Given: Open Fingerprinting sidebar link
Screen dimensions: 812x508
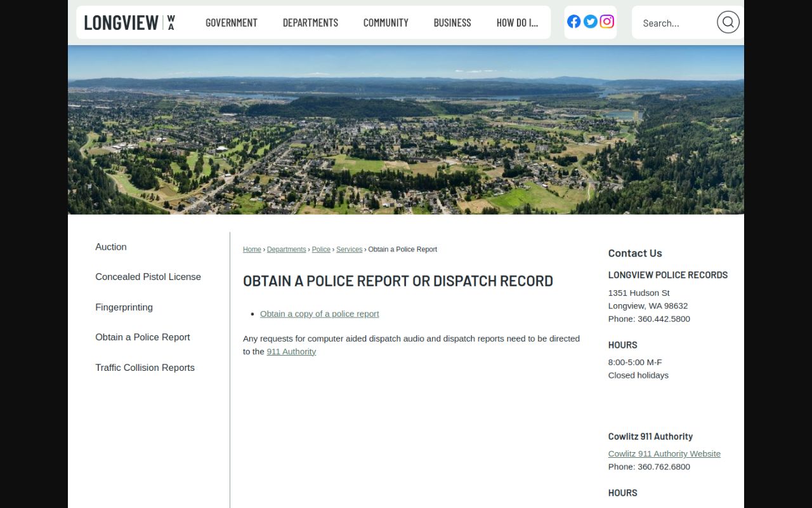Looking at the screenshot, I should [124, 307].
